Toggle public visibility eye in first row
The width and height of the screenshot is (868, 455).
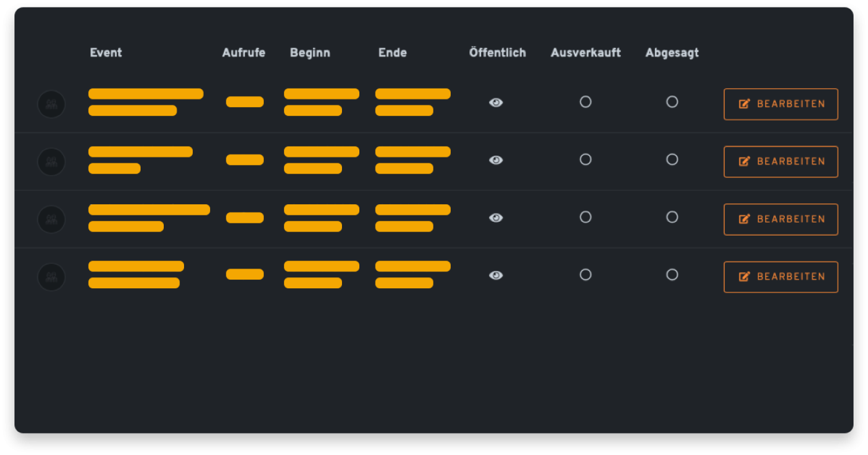pyautogui.click(x=496, y=102)
